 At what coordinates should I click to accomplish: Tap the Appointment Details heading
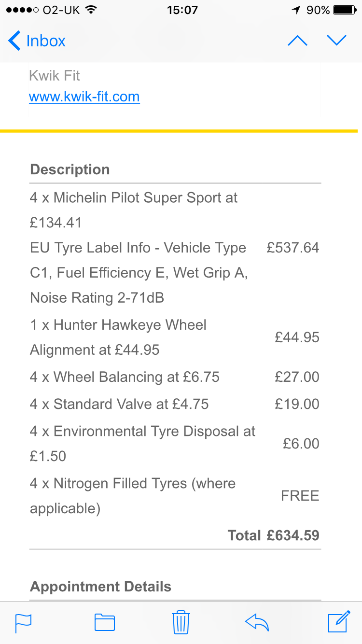click(x=100, y=587)
